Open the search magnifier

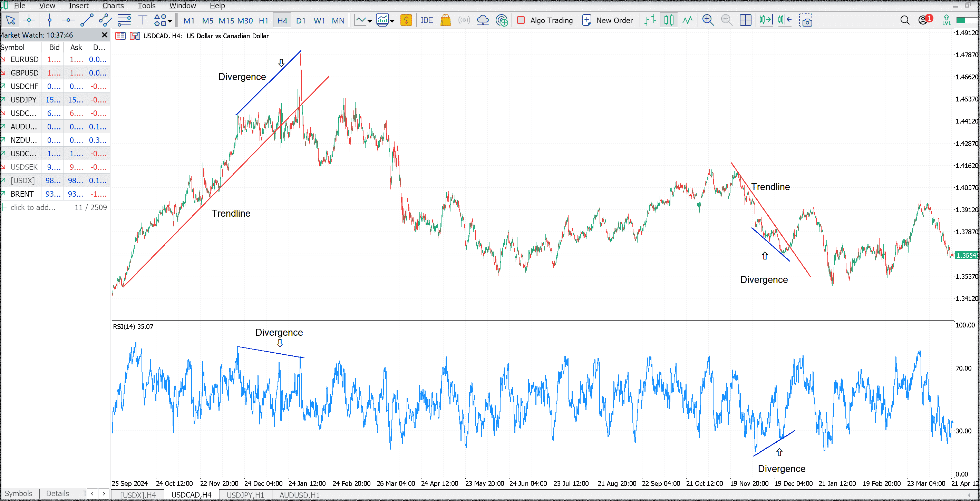(x=905, y=20)
